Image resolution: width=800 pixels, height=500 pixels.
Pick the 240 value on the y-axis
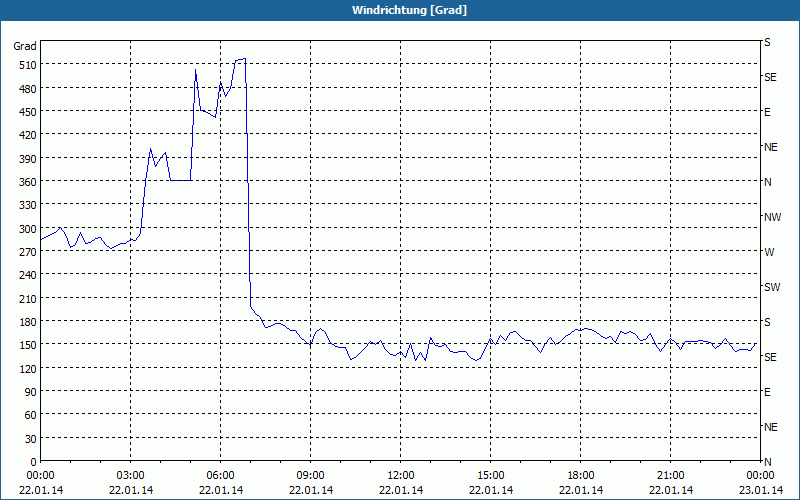pos(28,275)
